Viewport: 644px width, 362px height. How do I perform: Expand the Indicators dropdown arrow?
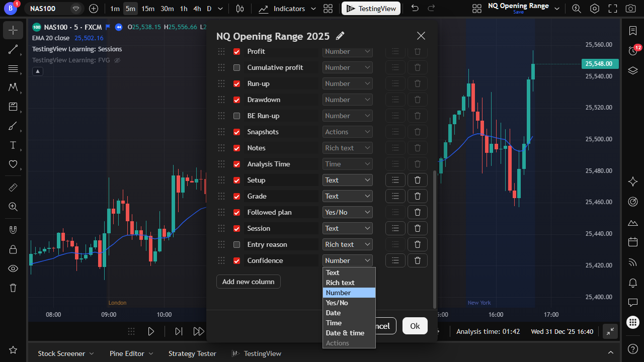click(x=313, y=9)
